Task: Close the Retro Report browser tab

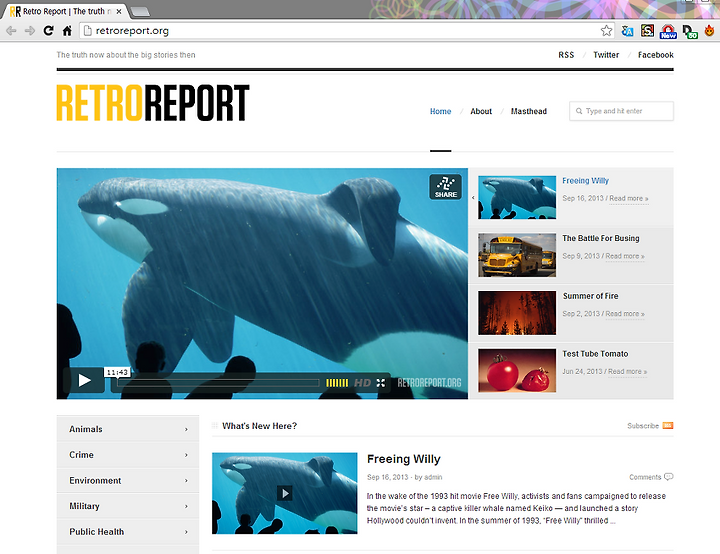Action: pyautogui.click(x=119, y=11)
